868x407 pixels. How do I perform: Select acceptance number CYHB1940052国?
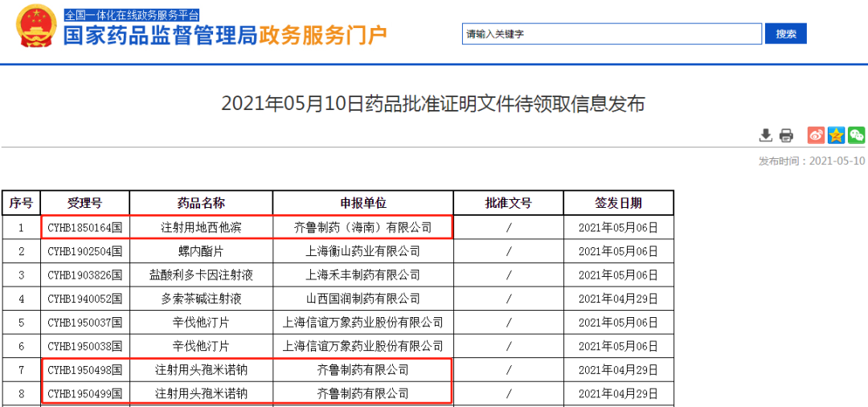point(84,299)
